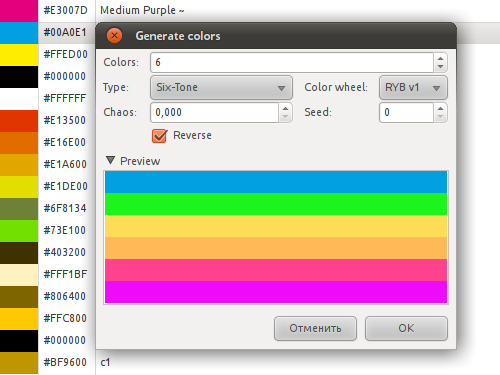Viewport: 500px width, 375px height.
Task: Click the #806400 hex code text
Action: click(65, 296)
